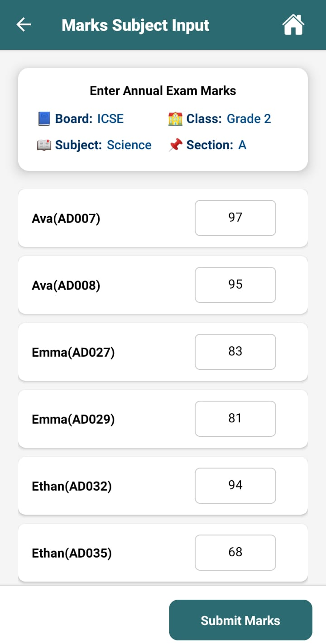Change Ethan(AD032) marks field
The height and width of the screenshot is (644, 326).
click(235, 486)
